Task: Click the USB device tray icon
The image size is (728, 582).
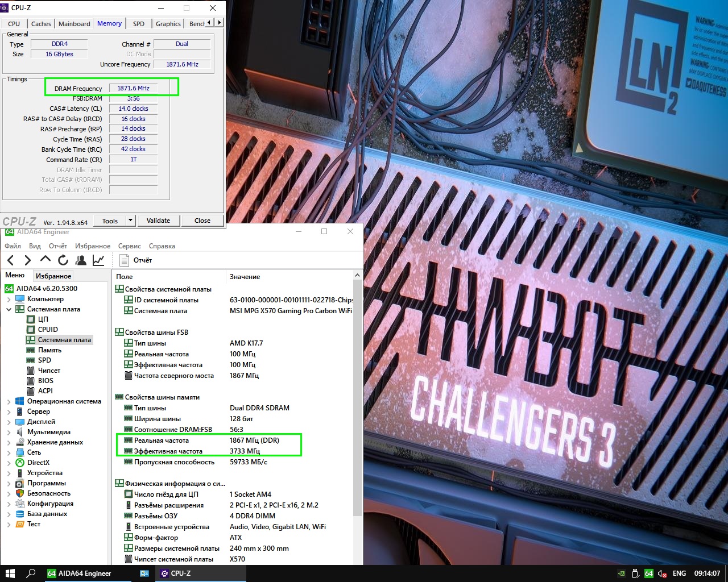Action: [636, 573]
